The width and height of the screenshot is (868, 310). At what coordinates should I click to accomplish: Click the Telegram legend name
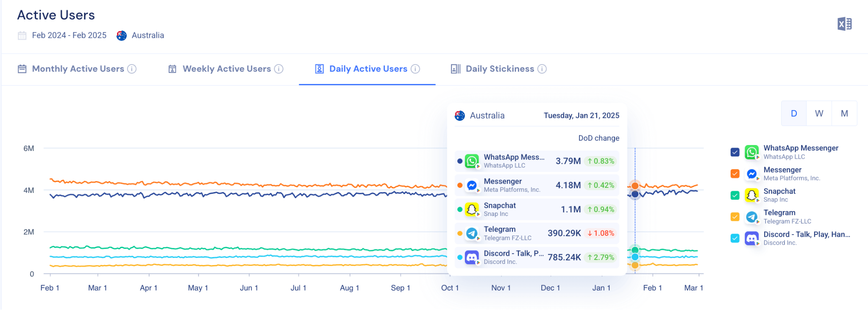coord(779,213)
